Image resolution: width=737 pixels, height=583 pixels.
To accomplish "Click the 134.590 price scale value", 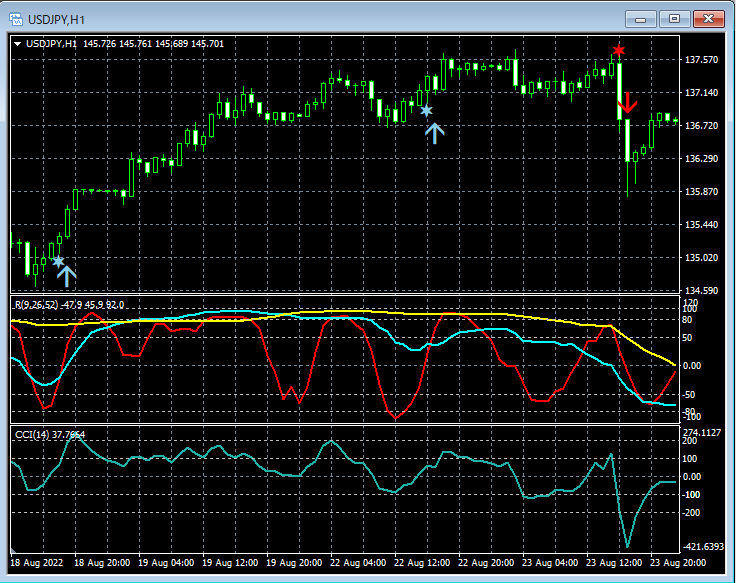I will click(701, 291).
